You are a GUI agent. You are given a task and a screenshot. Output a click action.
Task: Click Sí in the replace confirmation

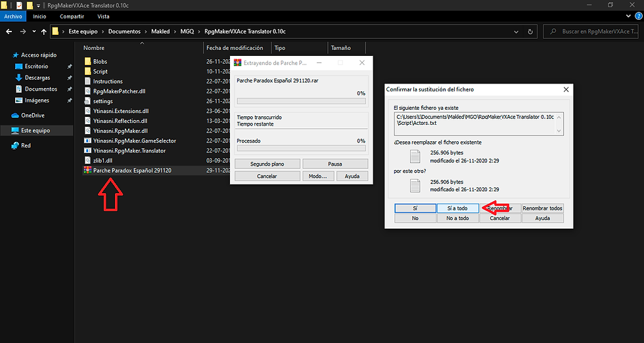tap(415, 208)
